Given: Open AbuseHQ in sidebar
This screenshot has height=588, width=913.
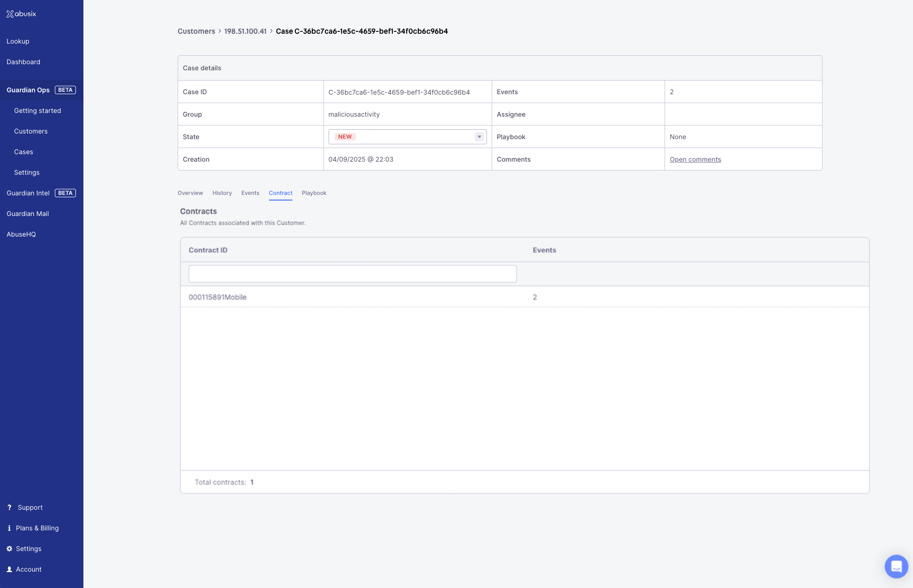Looking at the screenshot, I should [21, 234].
